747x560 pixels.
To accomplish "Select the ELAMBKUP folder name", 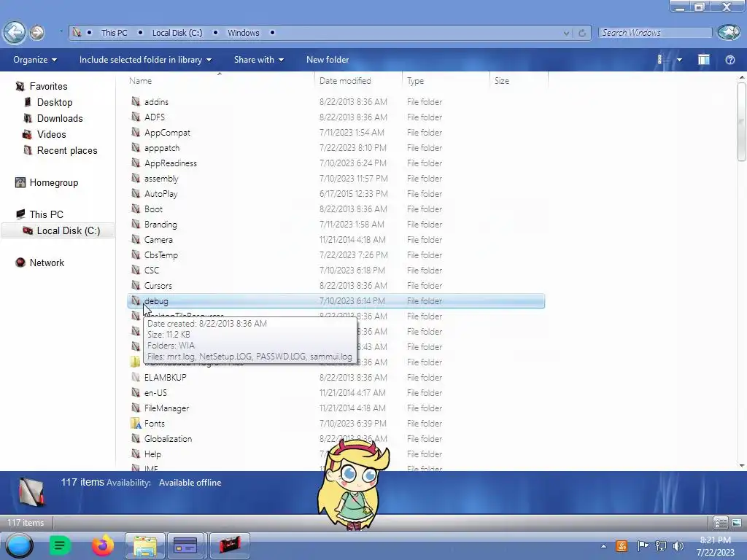I will coord(166,377).
